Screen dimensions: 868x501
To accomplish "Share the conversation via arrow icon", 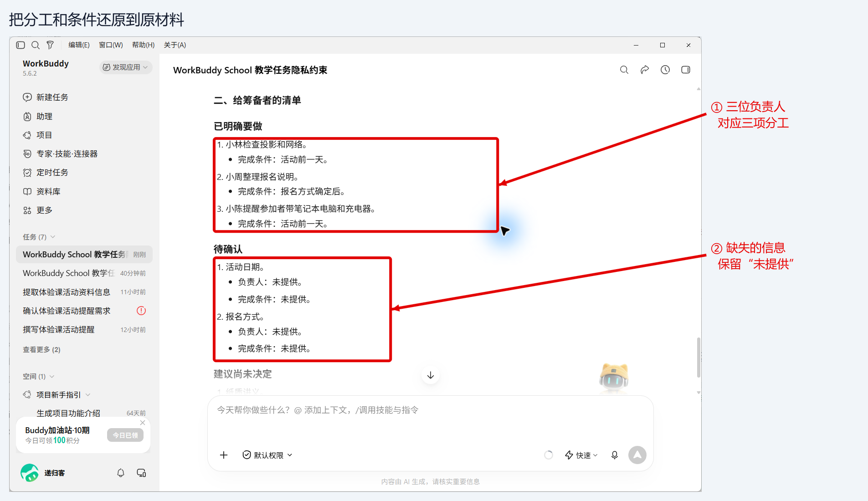I will [x=645, y=70].
